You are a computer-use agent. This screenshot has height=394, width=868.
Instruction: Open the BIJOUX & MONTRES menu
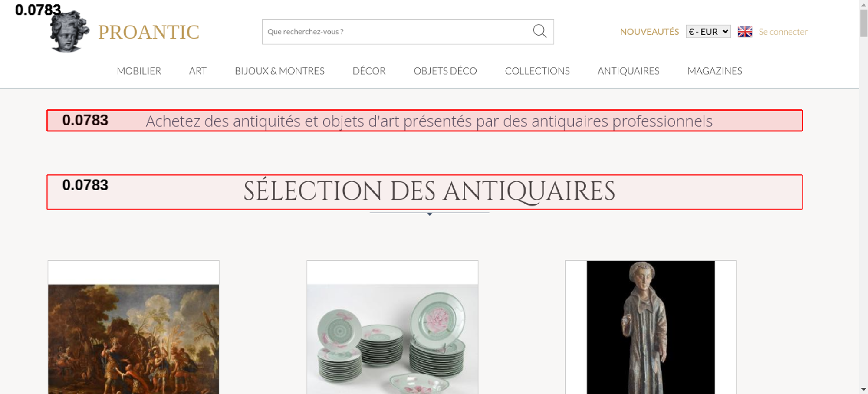(x=279, y=71)
